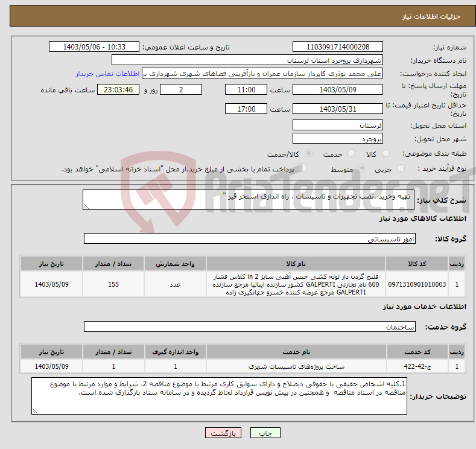476x449 pixels.
Task: Click the شماره نیاز number field
Action: click(x=338, y=46)
